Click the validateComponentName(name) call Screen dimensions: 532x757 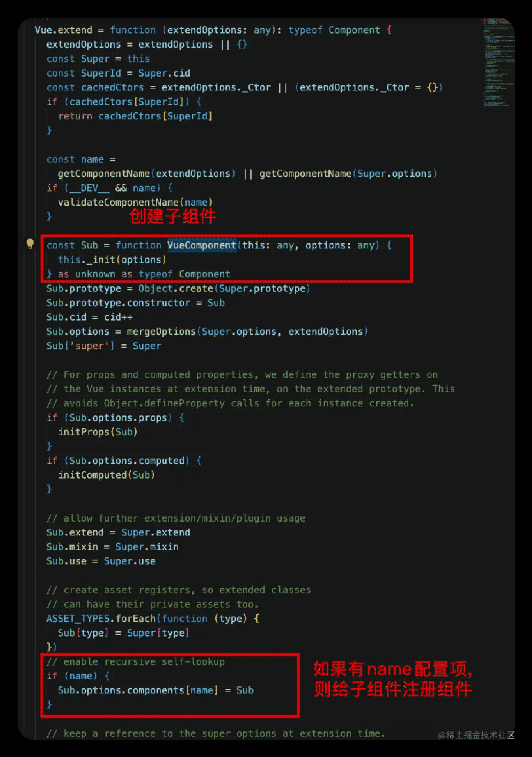click(x=135, y=203)
